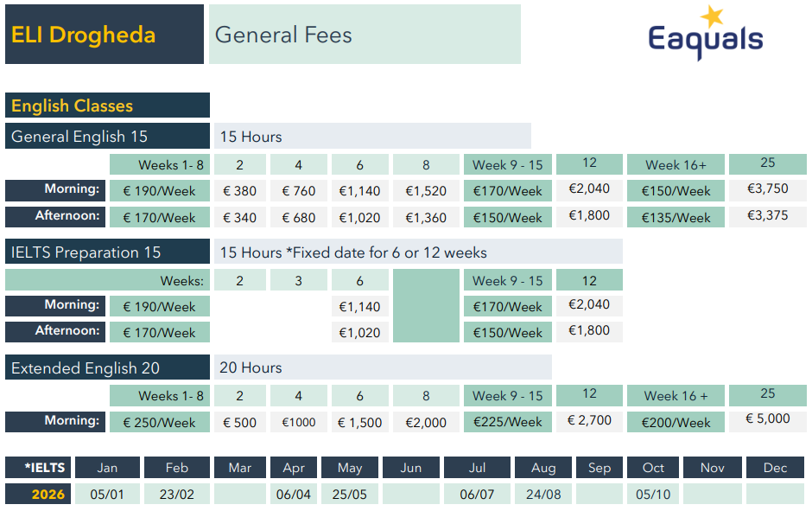Select the €3,375 afternoon price cell
This screenshot has height=511, width=812.
tap(767, 216)
